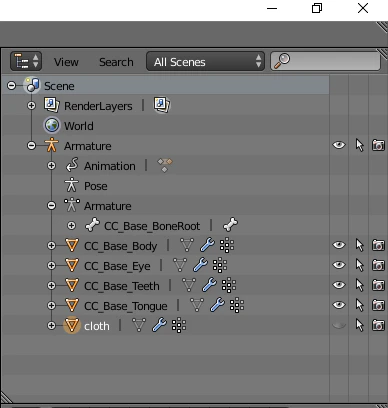Viewport: 388px width, 408px height.
Task: Show the hidden cloth object
Action: tap(339, 325)
